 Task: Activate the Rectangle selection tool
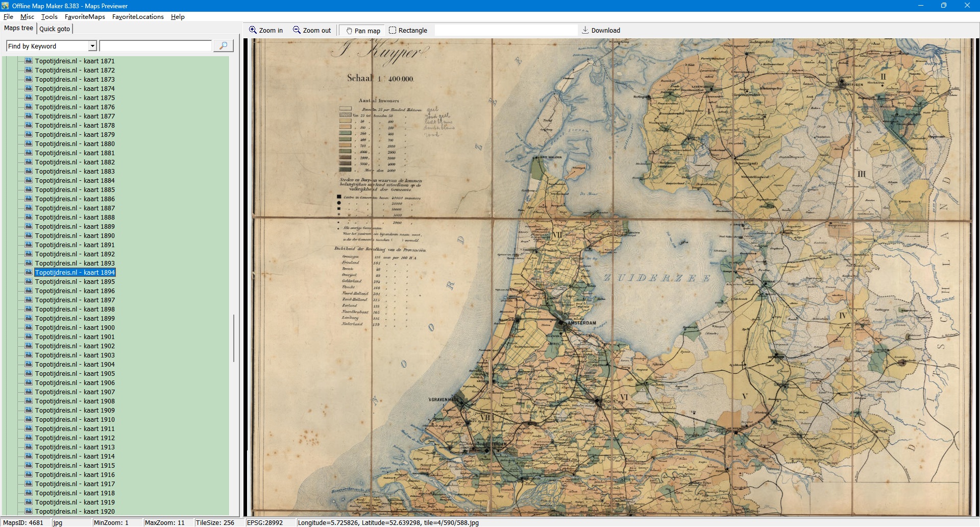393,30
